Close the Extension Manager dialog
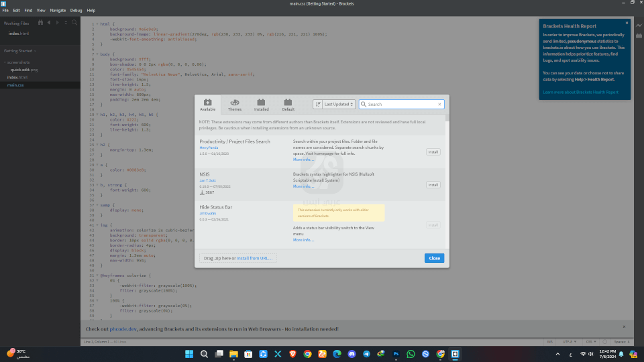 pyautogui.click(x=434, y=258)
